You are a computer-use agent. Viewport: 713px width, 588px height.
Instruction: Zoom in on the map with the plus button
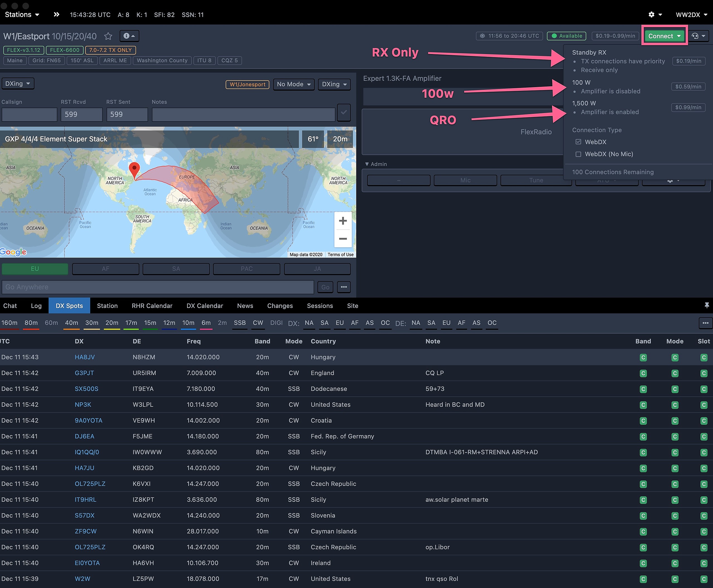point(343,221)
